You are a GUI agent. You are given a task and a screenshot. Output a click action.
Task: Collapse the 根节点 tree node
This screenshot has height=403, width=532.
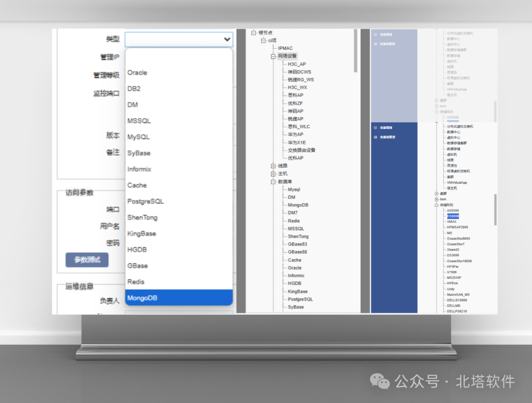point(254,33)
